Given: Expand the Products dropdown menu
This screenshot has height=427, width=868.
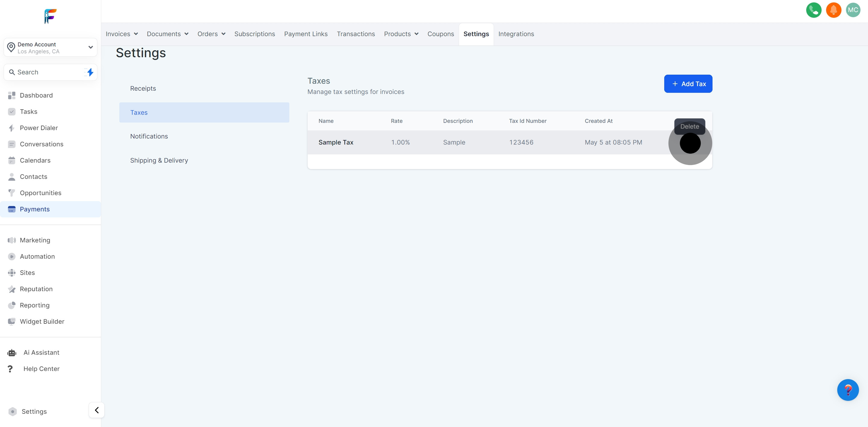Looking at the screenshot, I should (x=401, y=34).
